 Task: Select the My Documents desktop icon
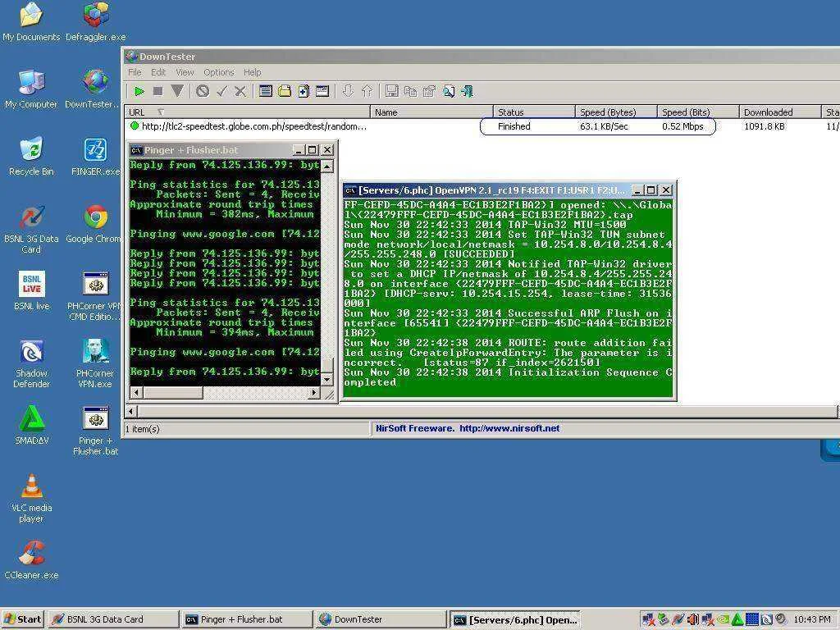(31, 22)
